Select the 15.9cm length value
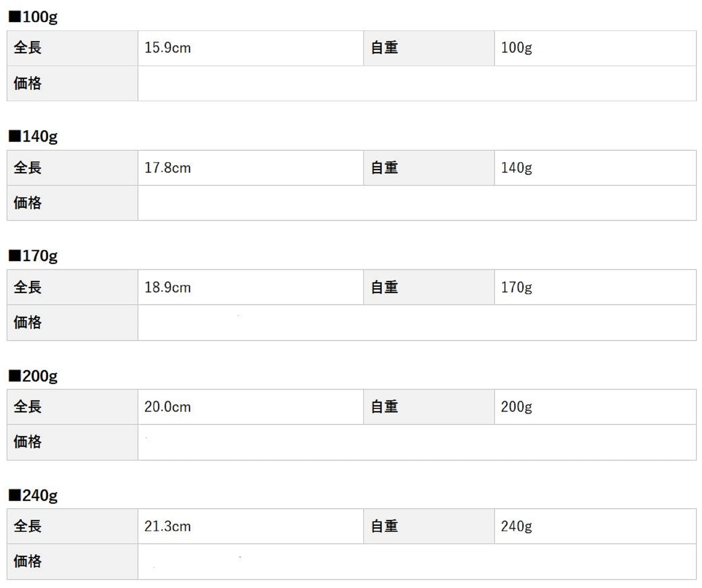Screen dimensions: 702x588 point(167,48)
